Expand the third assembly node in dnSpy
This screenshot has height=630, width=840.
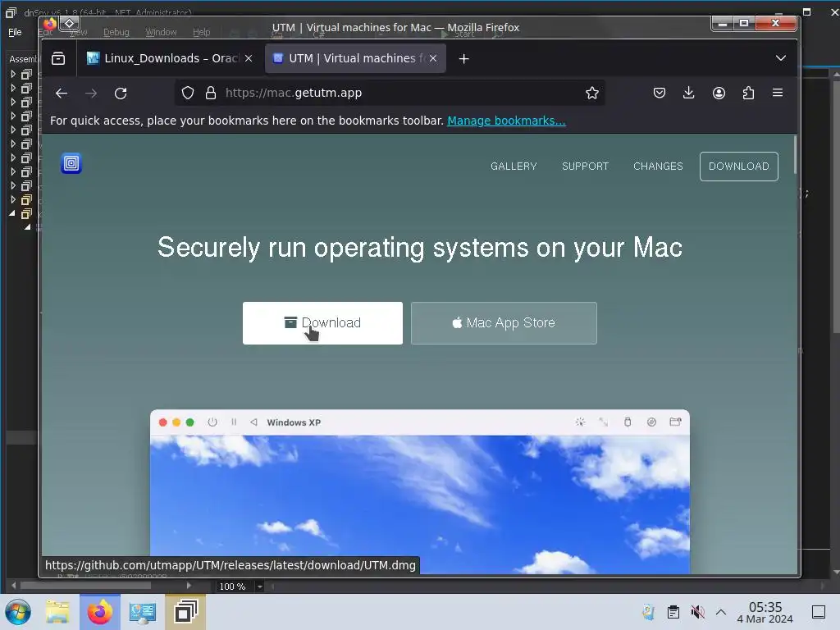coord(13,102)
